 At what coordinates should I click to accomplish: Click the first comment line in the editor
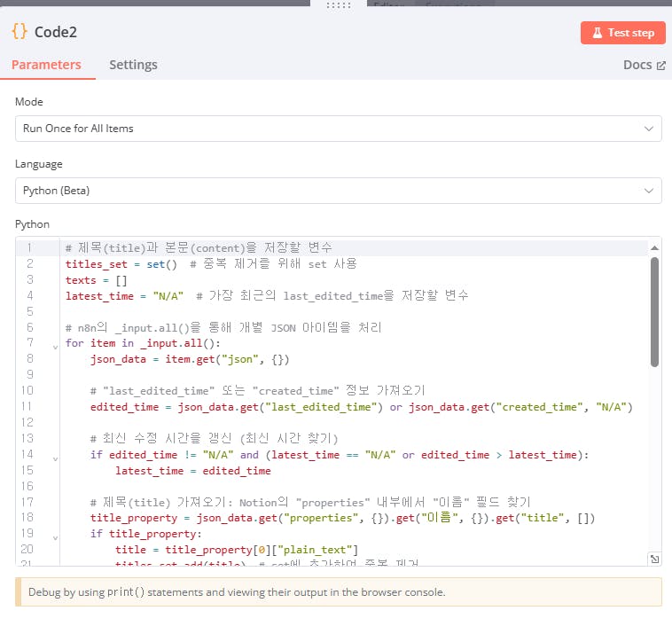(x=199, y=247)
